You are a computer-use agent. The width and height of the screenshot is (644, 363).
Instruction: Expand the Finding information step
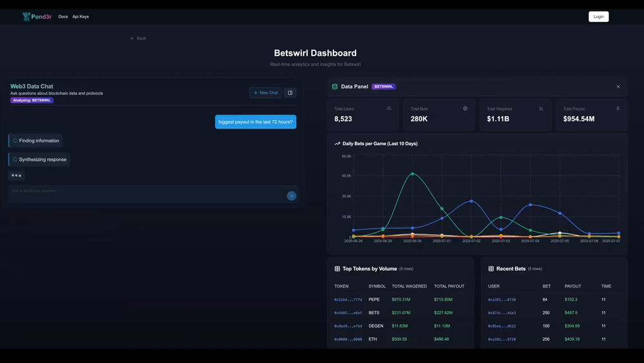pyautogui.click(x=35, y=141)
